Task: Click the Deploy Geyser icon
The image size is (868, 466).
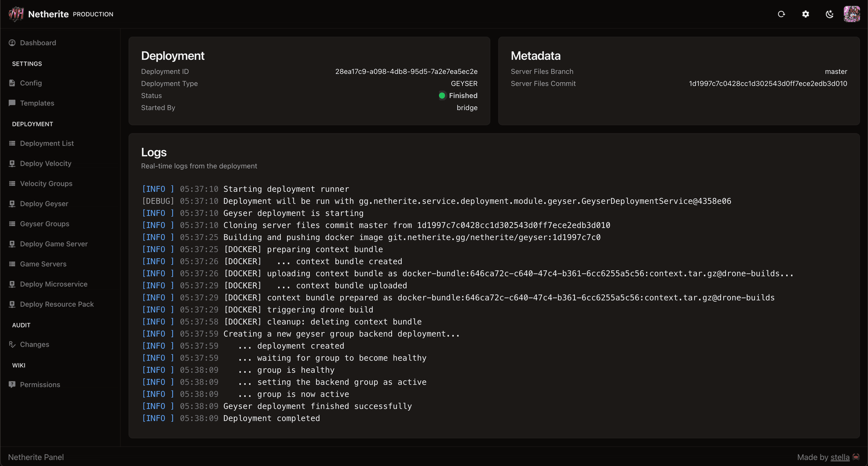Action: coord(12,204)
